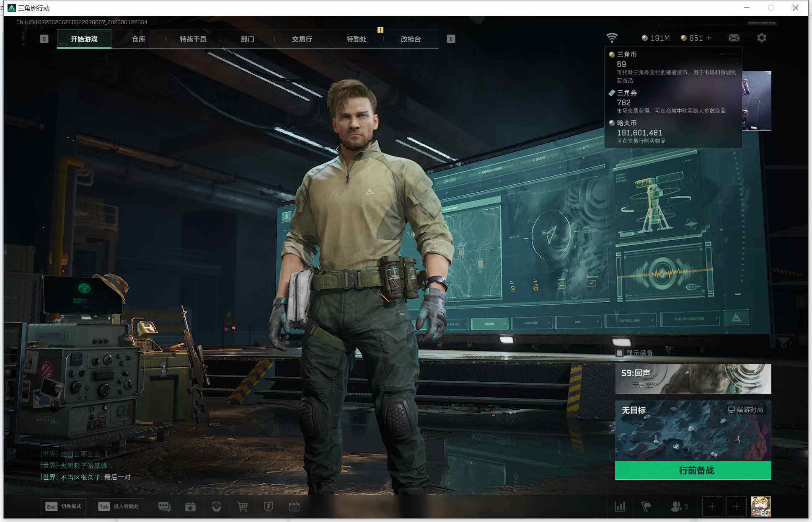Open the 改枪台 tab

(411, 39)
